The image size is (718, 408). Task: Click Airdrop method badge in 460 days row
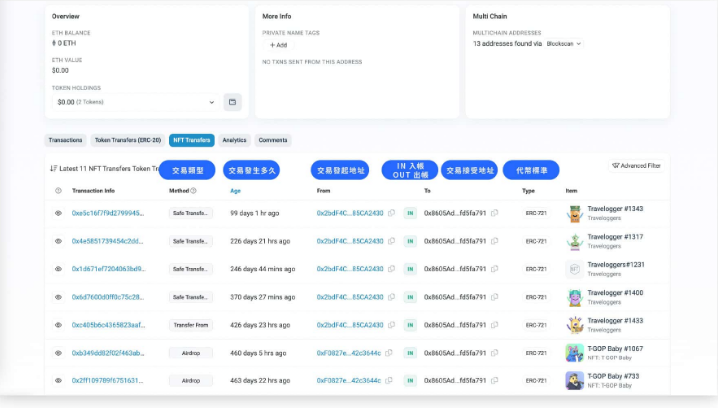[x=190, y=353]
